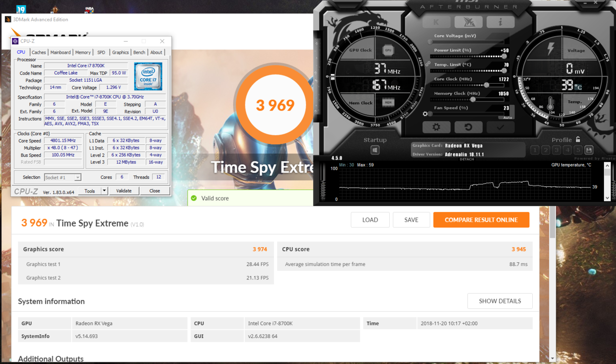The height and width of the screenshot is (364, 616).
Task: Apply Afterburner settings with checkmark button
Action: pyautogui.click(x=500, y=127)
